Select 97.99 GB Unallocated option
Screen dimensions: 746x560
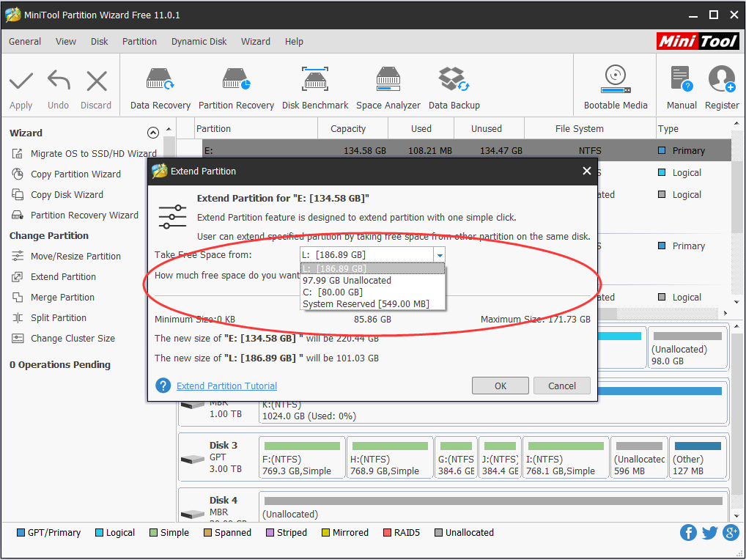tap(372, 280)
